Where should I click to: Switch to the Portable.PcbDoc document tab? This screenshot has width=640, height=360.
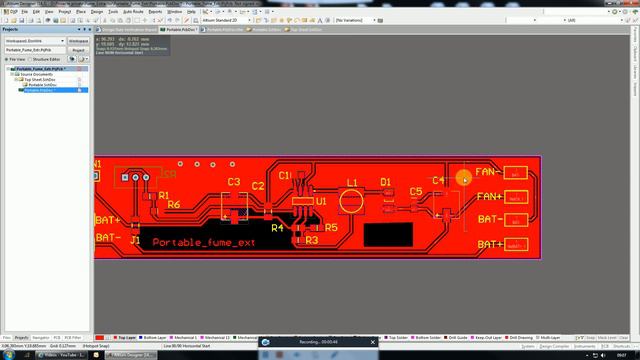179,30
